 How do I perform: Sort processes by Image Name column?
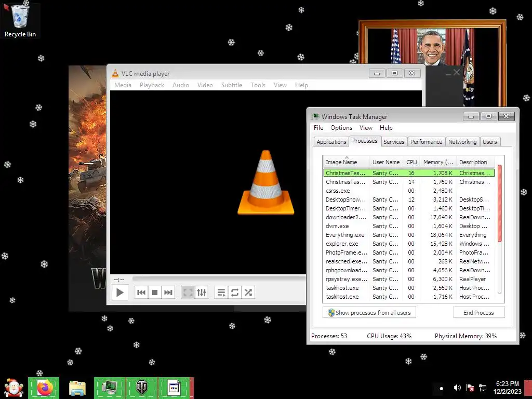pyautogui.click(x=346, y=162)
